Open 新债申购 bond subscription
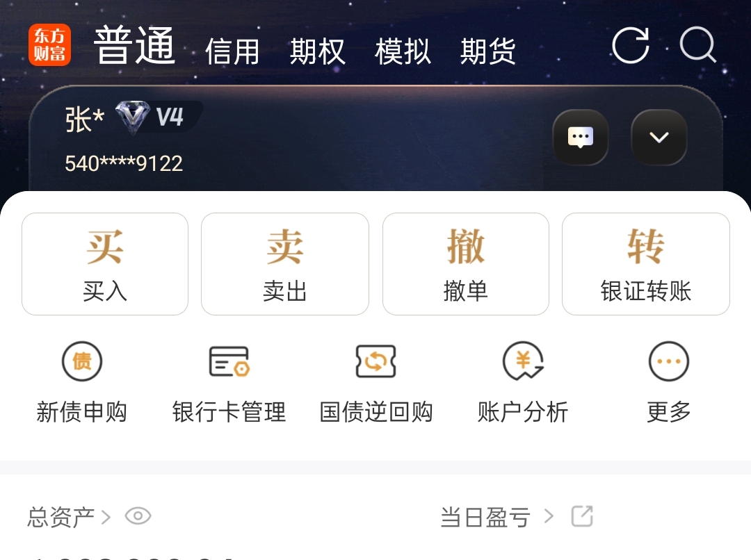 point(82,384)
